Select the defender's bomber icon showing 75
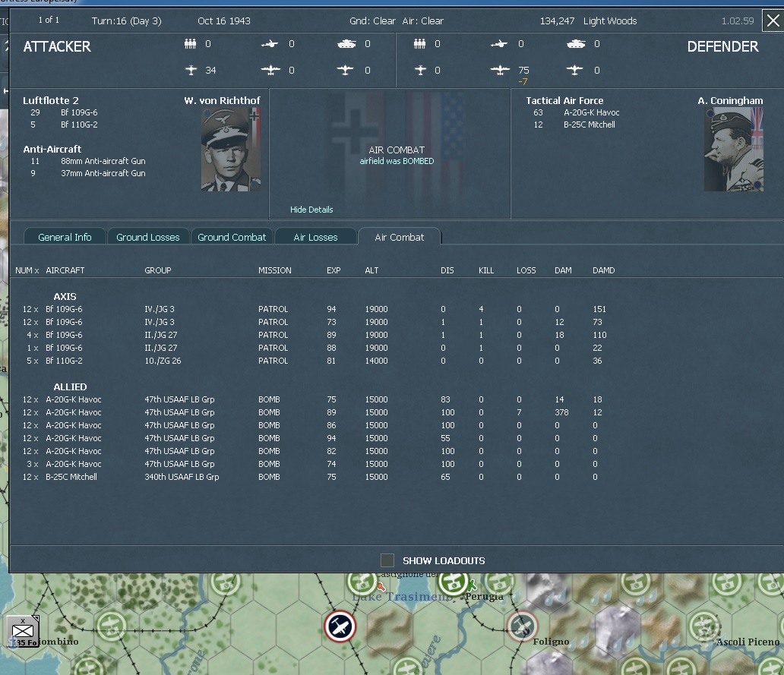The image size is (784, 675). click(501, 70)
